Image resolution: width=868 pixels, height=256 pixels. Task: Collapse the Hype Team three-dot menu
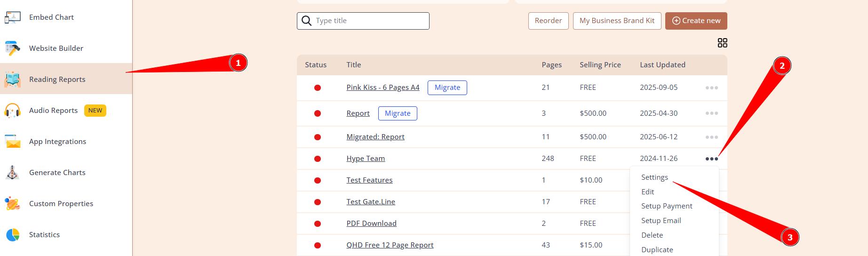coord(711,159)
